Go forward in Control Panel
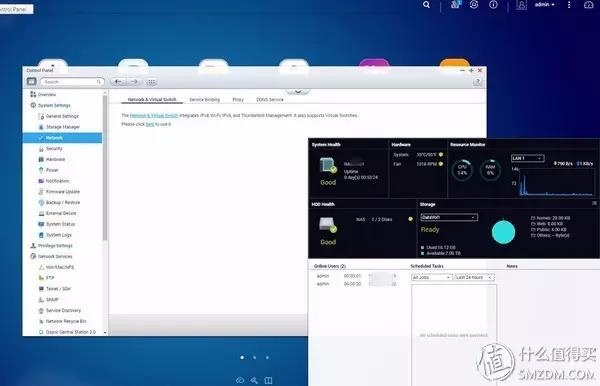This screenshot has height=386, width=600. pos(134,81)
